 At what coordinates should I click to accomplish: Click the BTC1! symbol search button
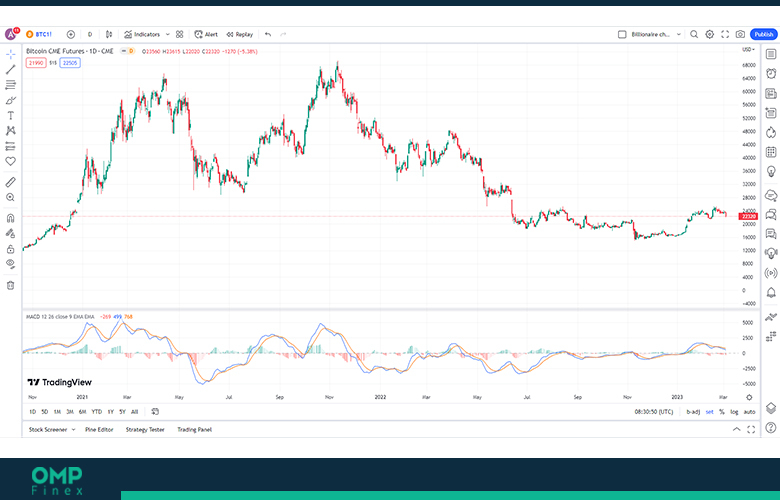coord(39,34)
